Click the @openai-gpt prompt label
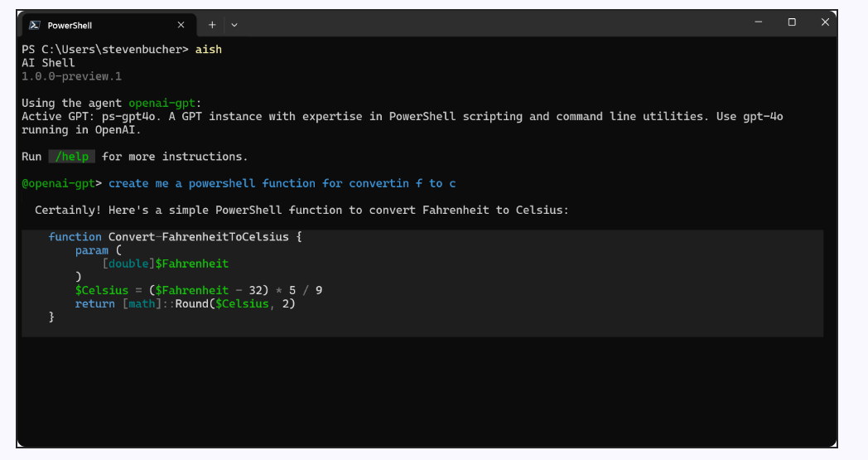 tap(59, 183)
